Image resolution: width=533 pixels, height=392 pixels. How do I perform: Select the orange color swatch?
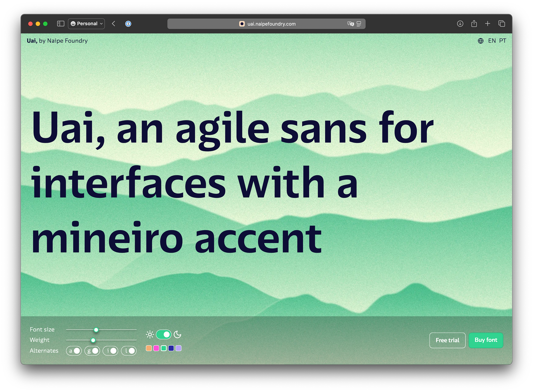pyautogui.click(x=149, y=348)
